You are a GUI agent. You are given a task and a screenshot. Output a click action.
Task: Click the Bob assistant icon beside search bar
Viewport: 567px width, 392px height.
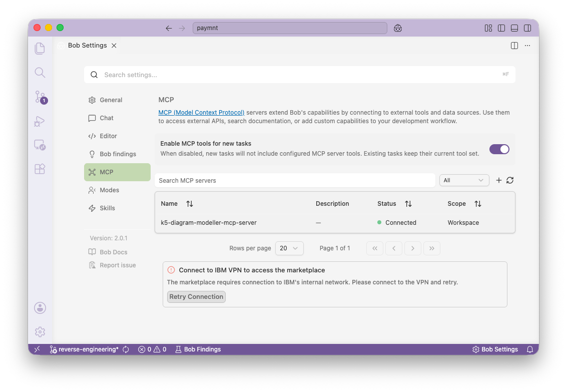[x=398, y=28]
